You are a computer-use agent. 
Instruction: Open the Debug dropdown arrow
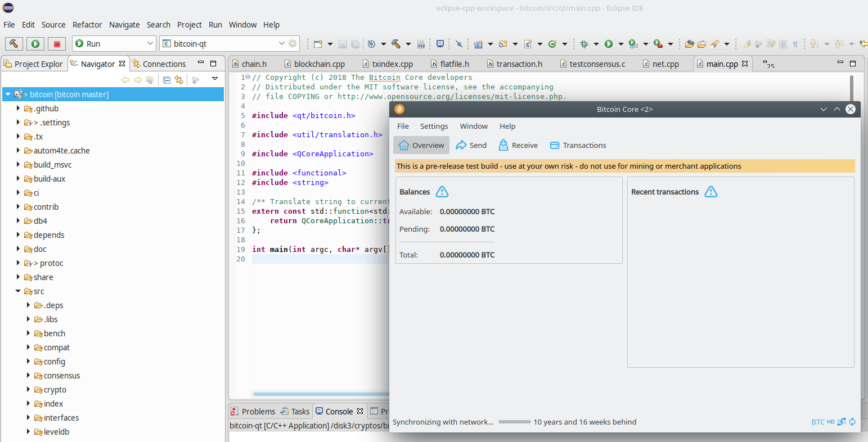(596, 43)
